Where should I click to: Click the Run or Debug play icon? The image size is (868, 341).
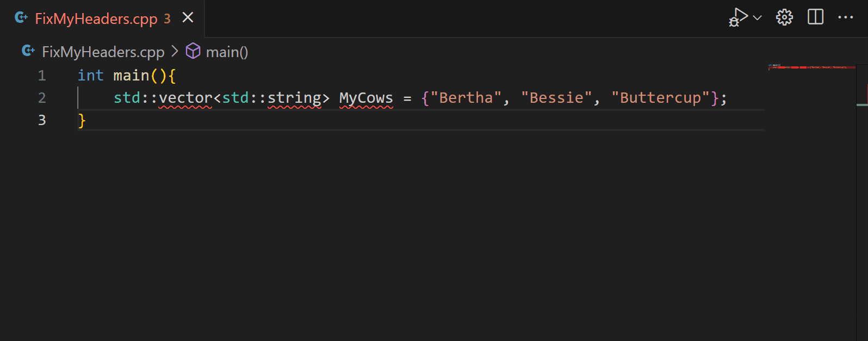(x=737, y=16)
